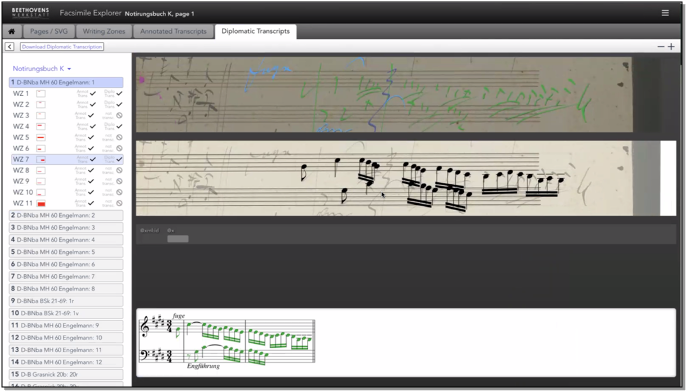
Task: Click the not-transcribed icon for WZ 6
Action: click(119, 148)
